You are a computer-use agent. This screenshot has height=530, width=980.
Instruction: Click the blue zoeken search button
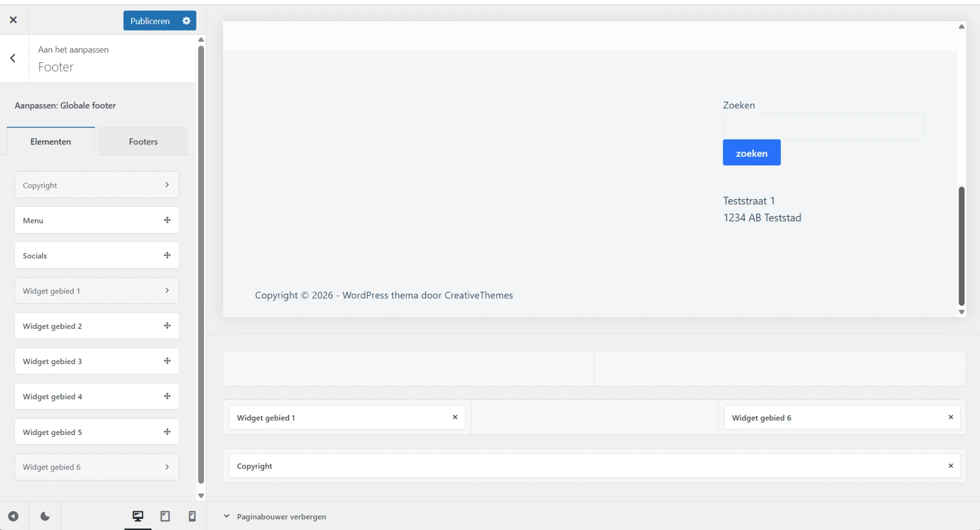coord(751,152)
